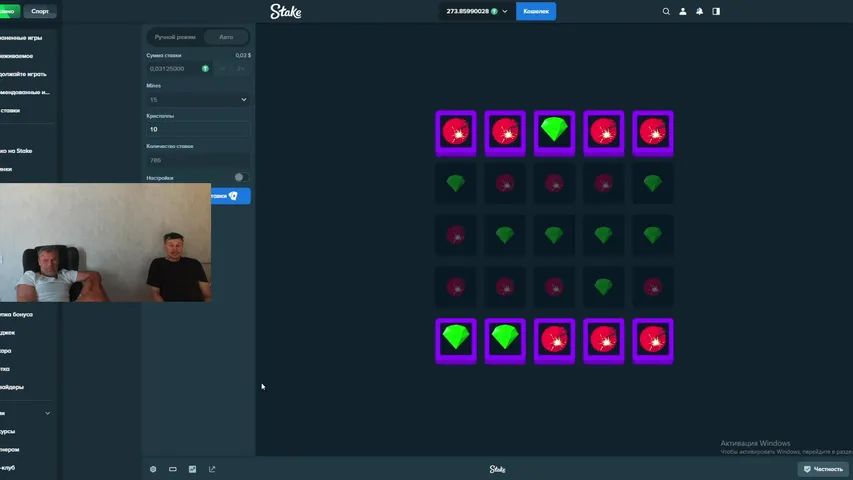Click the popout share arrow icon
Screen dimensions: 853x480
coord(212,469)
